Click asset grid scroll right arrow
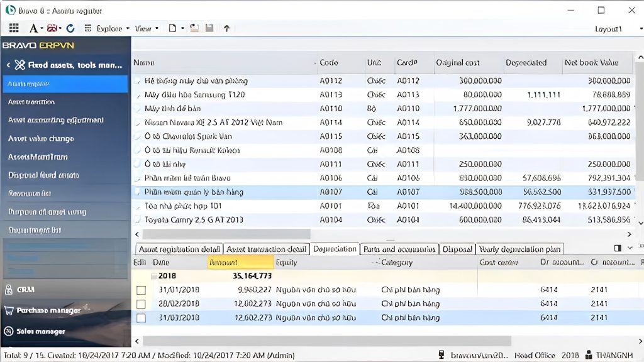The width and height of the screenshot is (644, 362). pos(629,234)
